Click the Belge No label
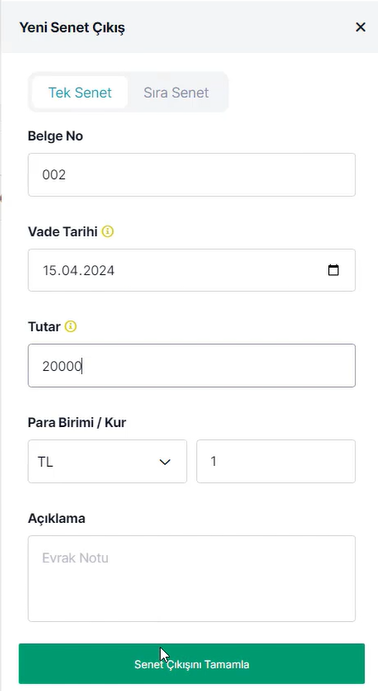This screenshot has width=378, height=691. (56, 136)
